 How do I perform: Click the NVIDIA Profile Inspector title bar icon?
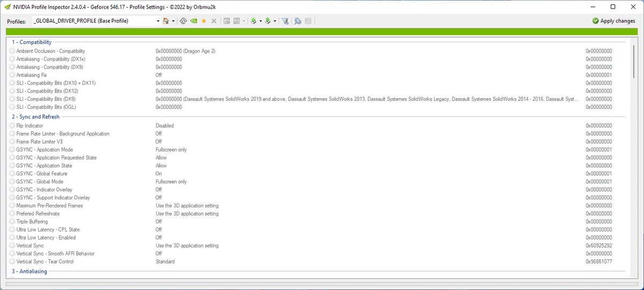coord(7,6)
